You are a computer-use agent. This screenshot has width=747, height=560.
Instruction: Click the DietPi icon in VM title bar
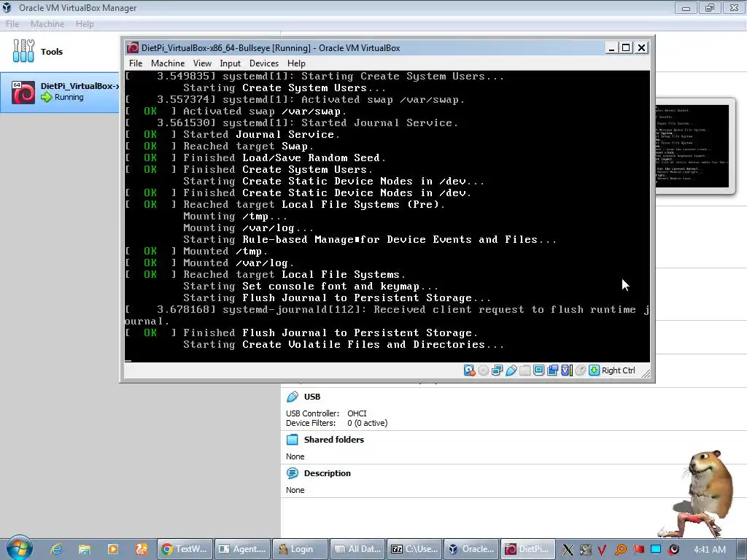tap(133, 47)
